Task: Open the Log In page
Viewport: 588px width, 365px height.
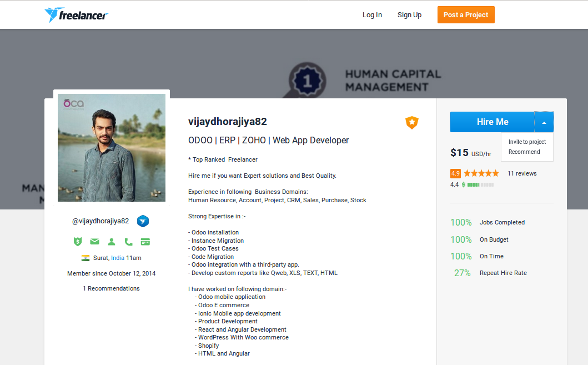Action: tap(372, 14)
